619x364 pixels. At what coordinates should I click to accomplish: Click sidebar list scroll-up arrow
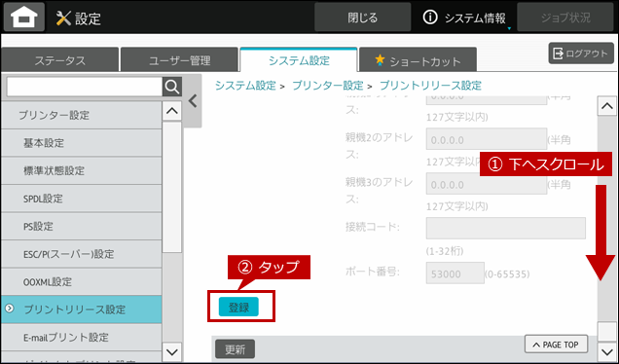click(172, 111)
